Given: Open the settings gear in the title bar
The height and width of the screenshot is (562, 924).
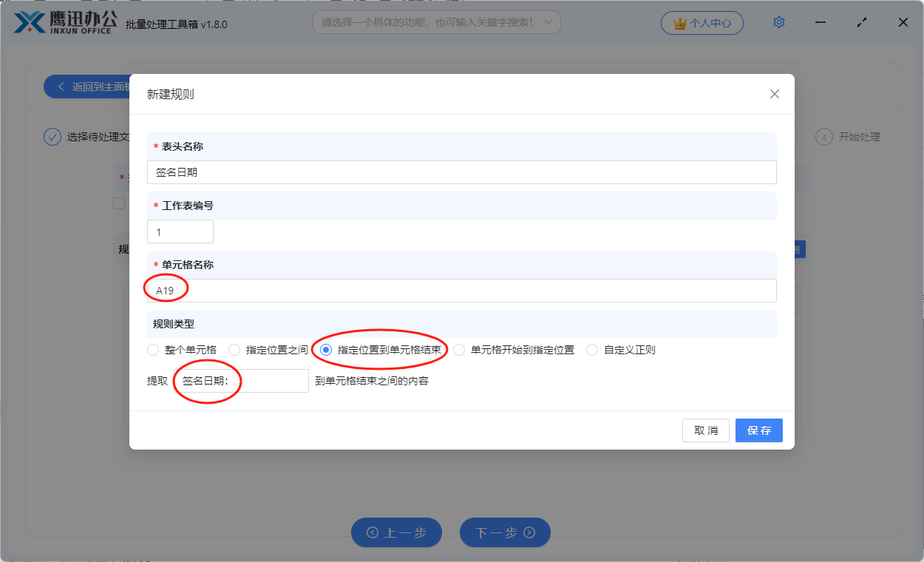Looking at the screenshot, I should click(x=778, y=22).
